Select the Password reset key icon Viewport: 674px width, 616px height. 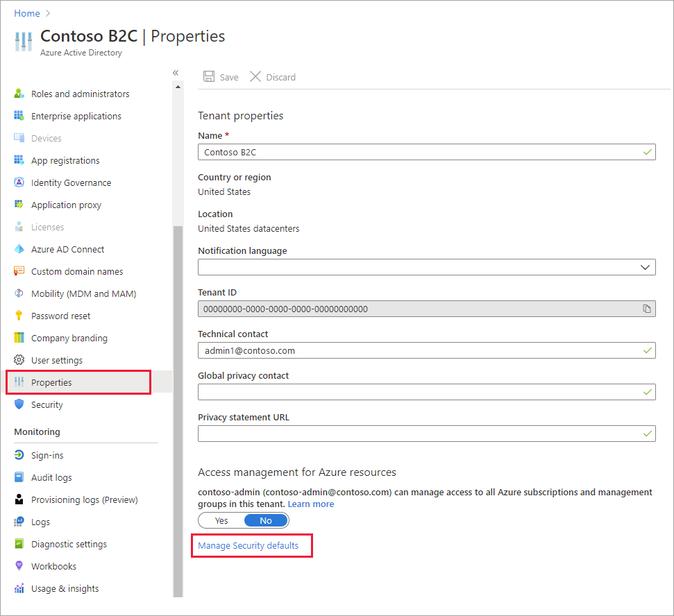(19, 316)
